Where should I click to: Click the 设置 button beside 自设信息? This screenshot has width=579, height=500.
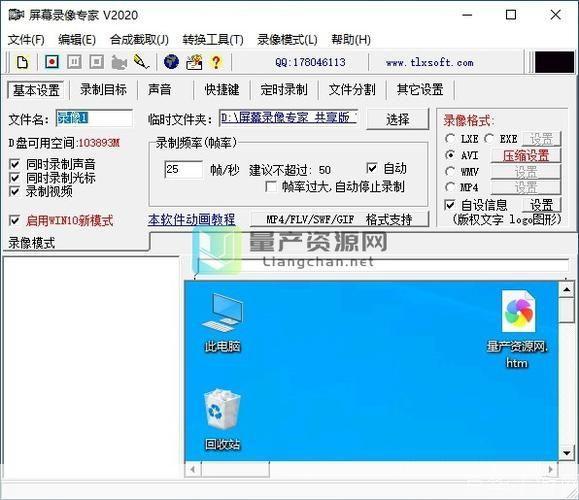541,205
